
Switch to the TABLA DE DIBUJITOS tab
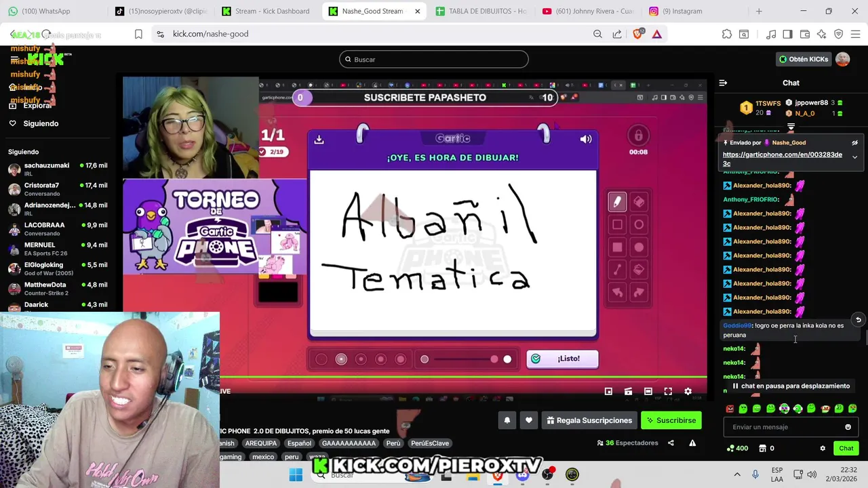tap(480, 11)
